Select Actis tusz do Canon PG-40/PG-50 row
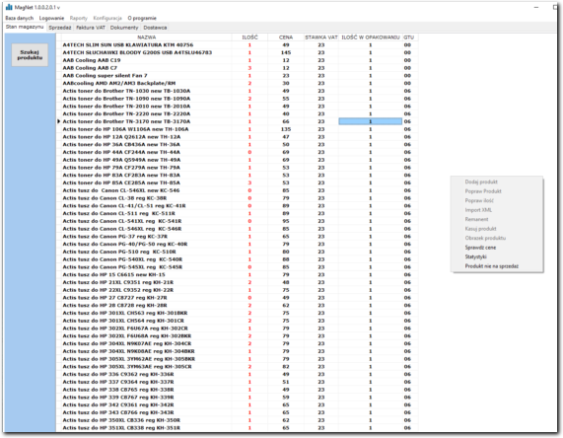 237,244
